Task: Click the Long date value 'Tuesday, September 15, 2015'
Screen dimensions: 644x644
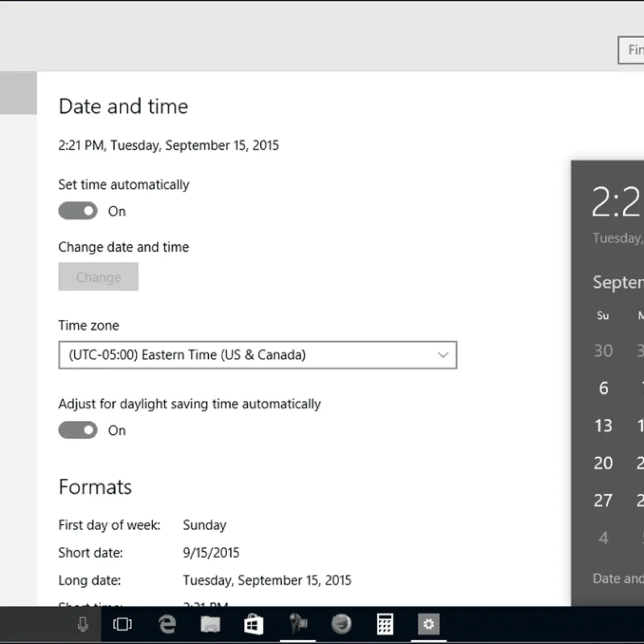Action: pos(267,580)
